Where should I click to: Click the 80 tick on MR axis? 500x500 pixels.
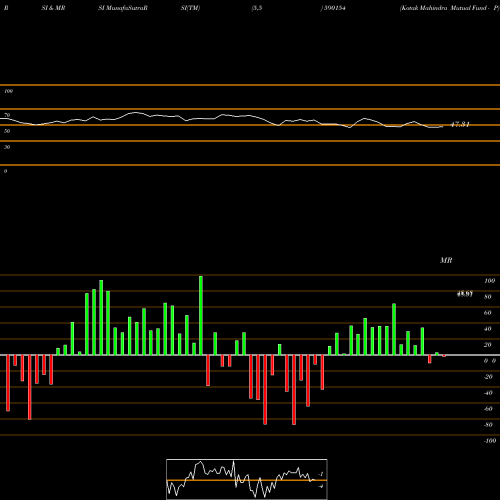pos(488,297)
